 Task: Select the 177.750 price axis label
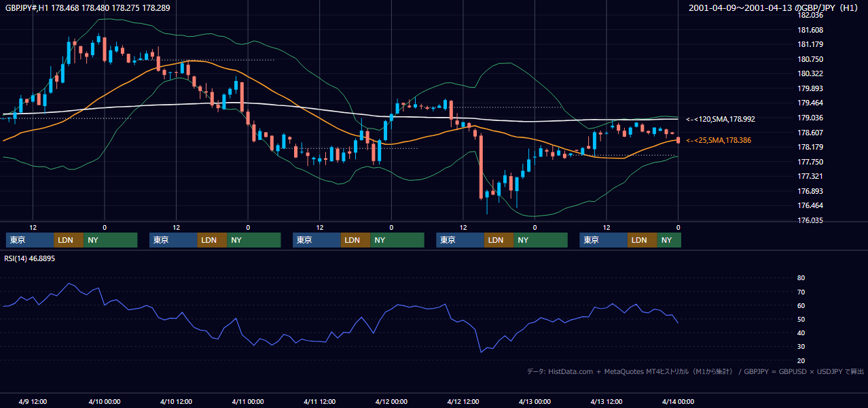[x=810, y=162]
